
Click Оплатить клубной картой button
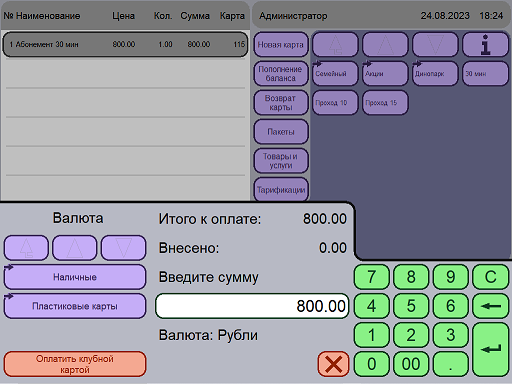click(75, 364)
